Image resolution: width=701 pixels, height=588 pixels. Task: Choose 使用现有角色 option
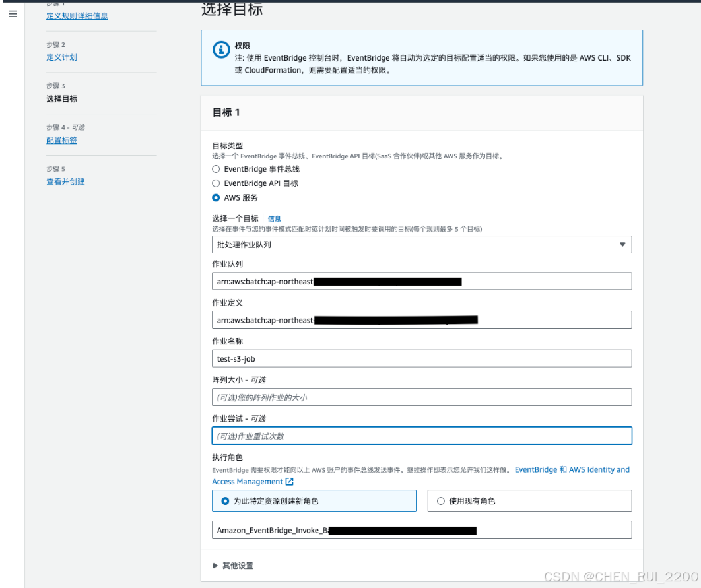coord(529,501)
